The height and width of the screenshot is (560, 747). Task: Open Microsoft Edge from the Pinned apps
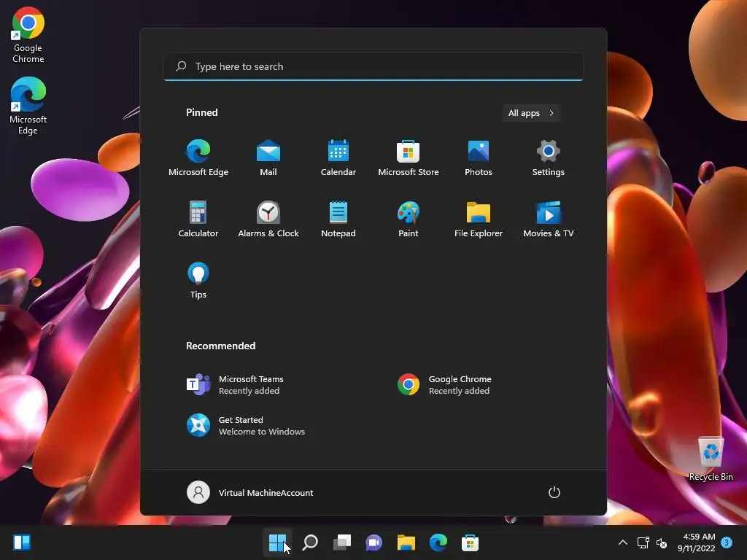coord(198,158)
